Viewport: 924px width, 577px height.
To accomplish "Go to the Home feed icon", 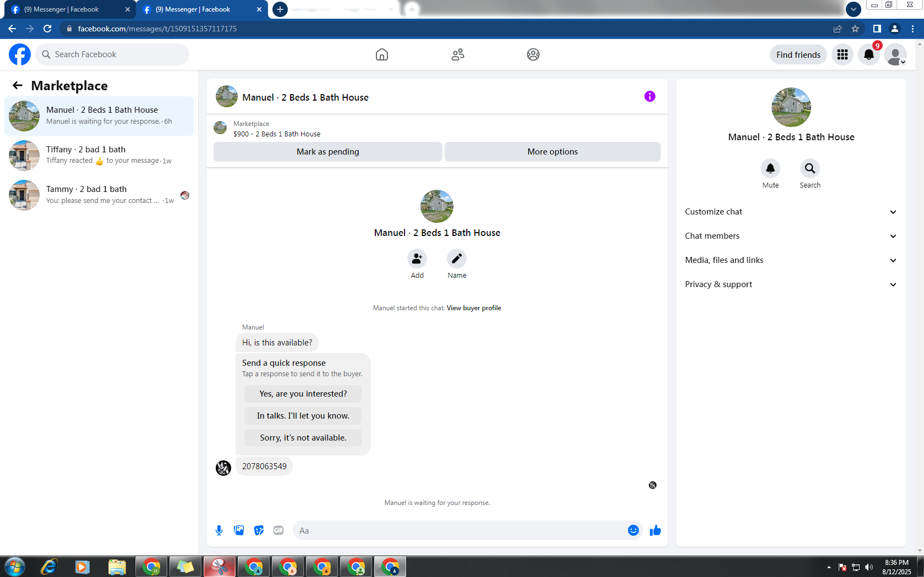I will point(382,54).
